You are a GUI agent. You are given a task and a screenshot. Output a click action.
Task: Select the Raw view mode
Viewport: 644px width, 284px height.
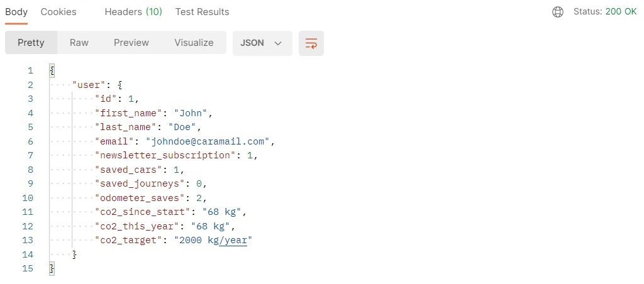[x=79, y=43]
